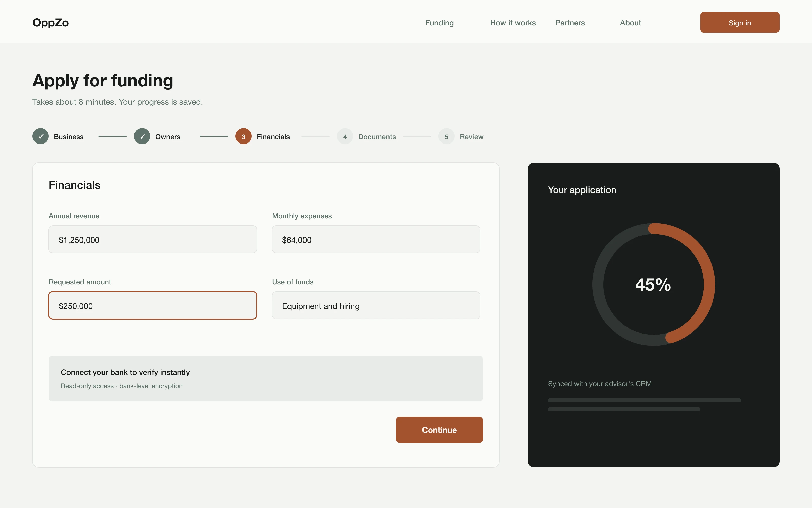812x508 pixels.
Task: Click 'Synced with your advisor's CRM' text
Action: click(600, 384)
